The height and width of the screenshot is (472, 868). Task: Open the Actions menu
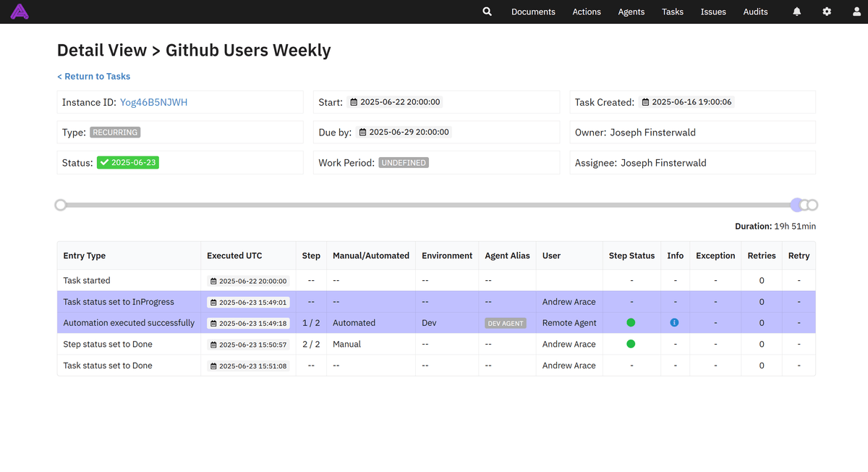click(587, 12)
